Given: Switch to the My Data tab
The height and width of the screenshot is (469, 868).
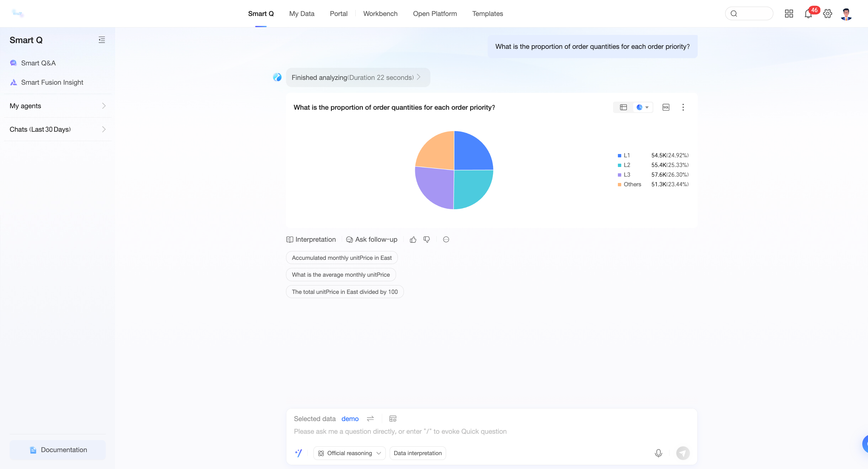Looking at the screenshot, I should (x=302, y=14).
